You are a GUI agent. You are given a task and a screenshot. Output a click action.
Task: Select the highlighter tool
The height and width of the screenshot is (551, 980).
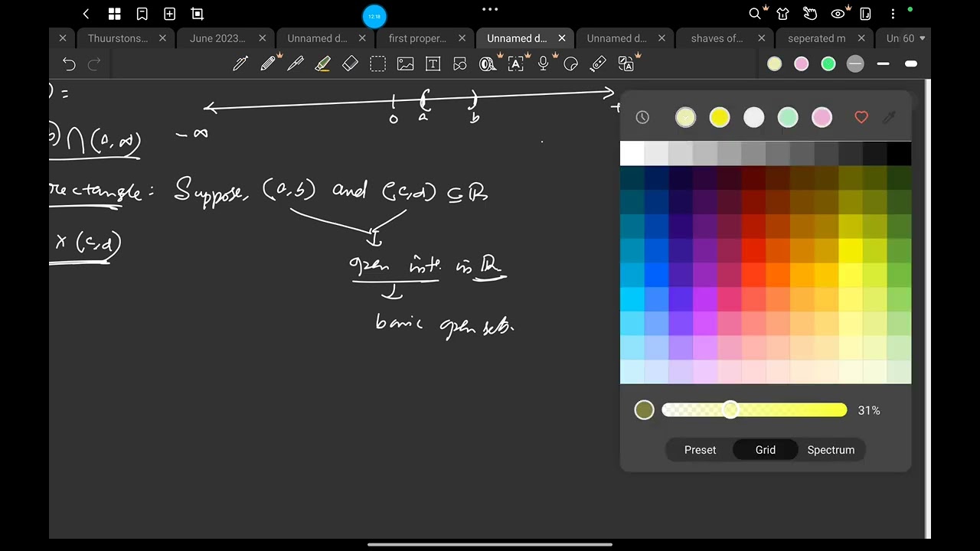[x=323, y=64]
